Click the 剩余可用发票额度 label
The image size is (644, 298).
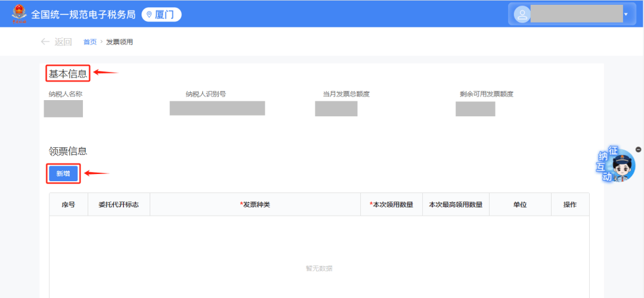click(x=487, y=94)
